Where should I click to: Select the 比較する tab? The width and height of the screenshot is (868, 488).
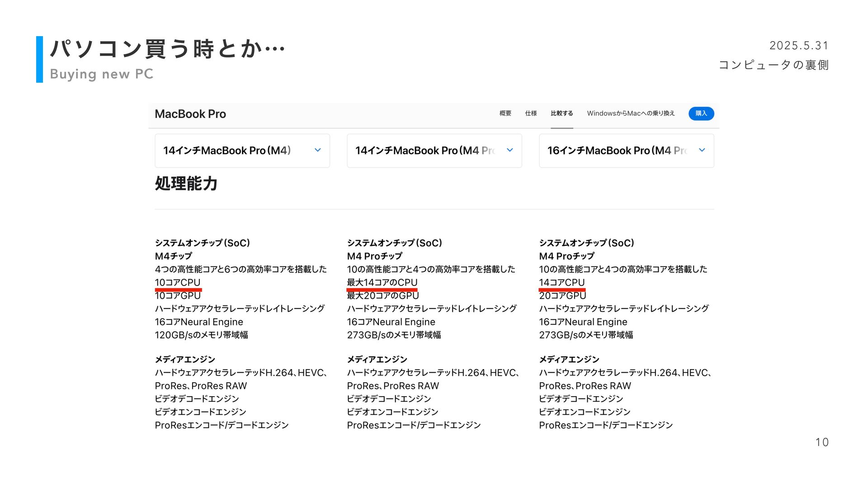[x=561, y=113]
